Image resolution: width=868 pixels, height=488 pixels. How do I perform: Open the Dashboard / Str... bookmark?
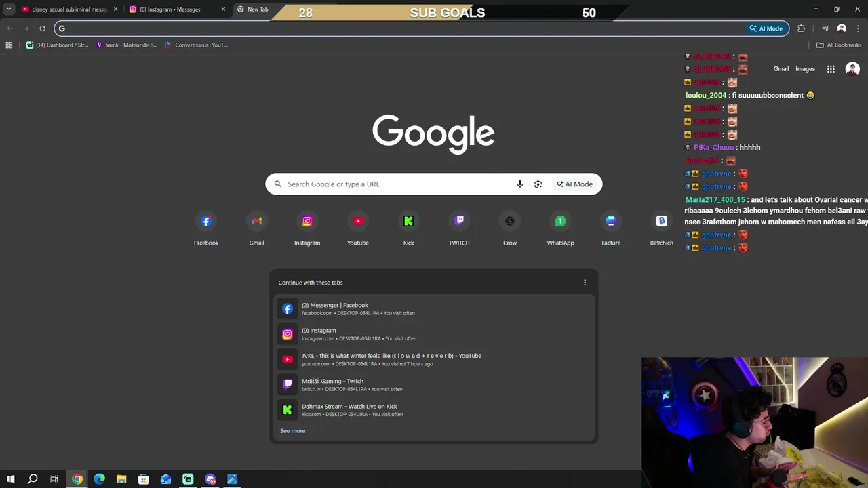point(57,45)
